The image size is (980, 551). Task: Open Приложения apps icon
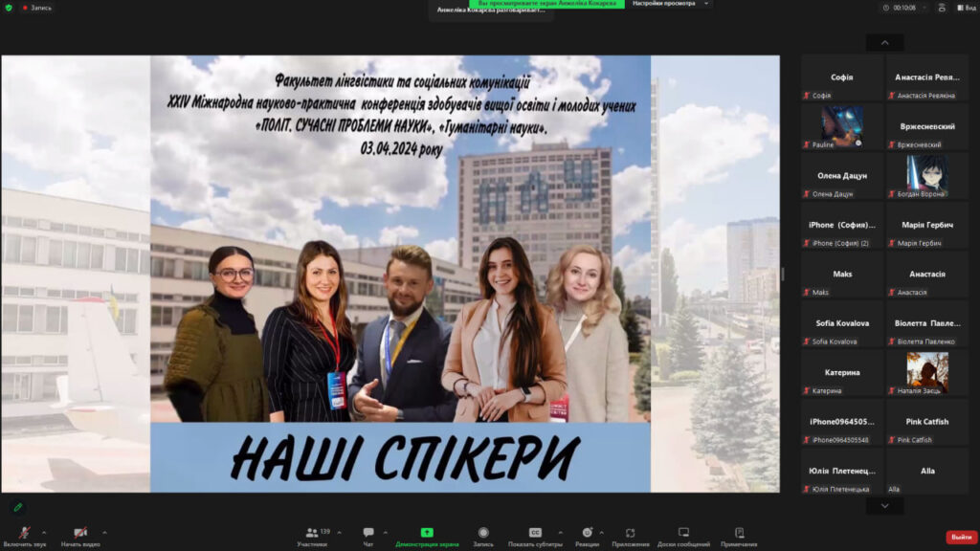(x=631, y=533)
